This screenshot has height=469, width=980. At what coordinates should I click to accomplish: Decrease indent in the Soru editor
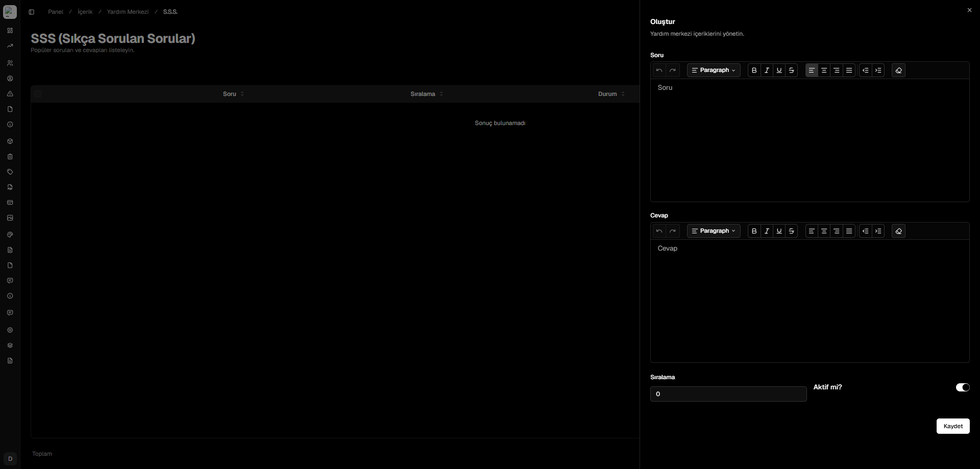(866, 70)
